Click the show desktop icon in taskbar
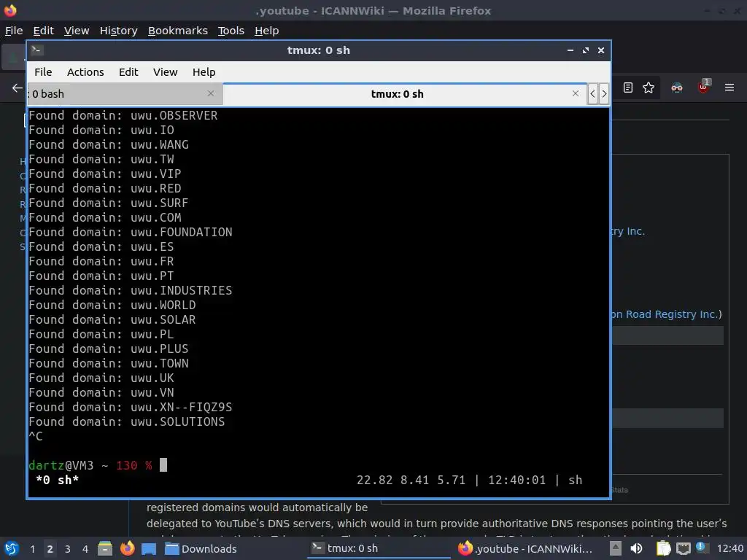 (149, 548)
